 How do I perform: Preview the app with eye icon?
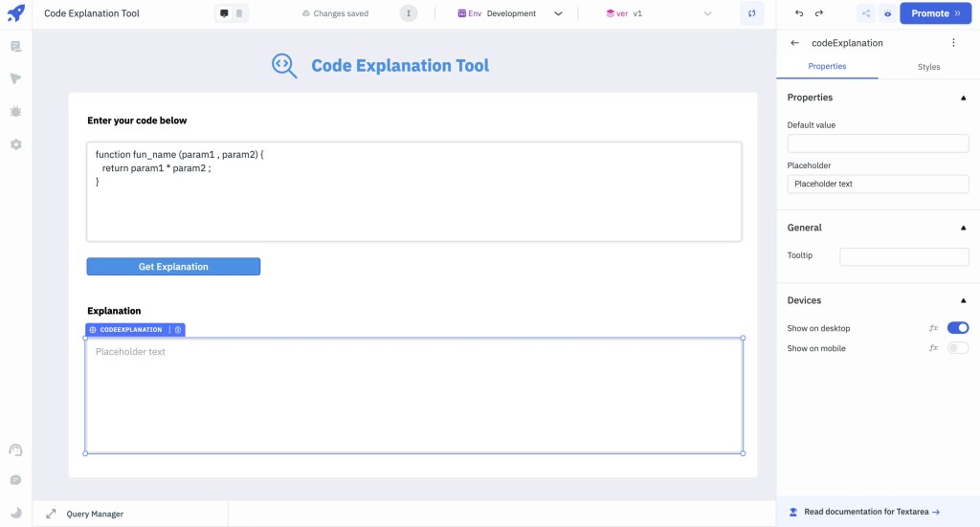[887, 13]
